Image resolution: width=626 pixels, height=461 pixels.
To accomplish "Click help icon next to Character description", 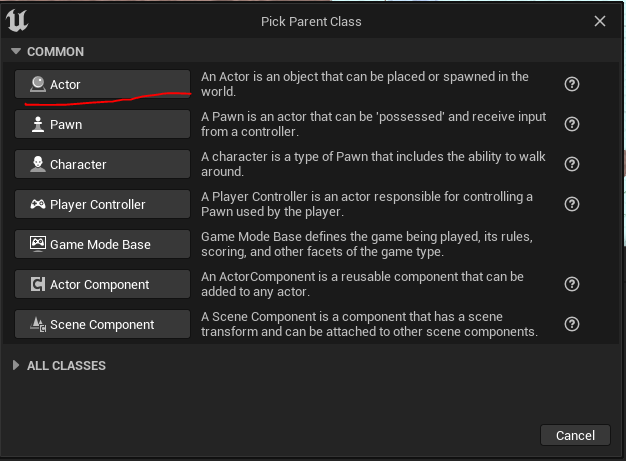I will pos(572,165).
